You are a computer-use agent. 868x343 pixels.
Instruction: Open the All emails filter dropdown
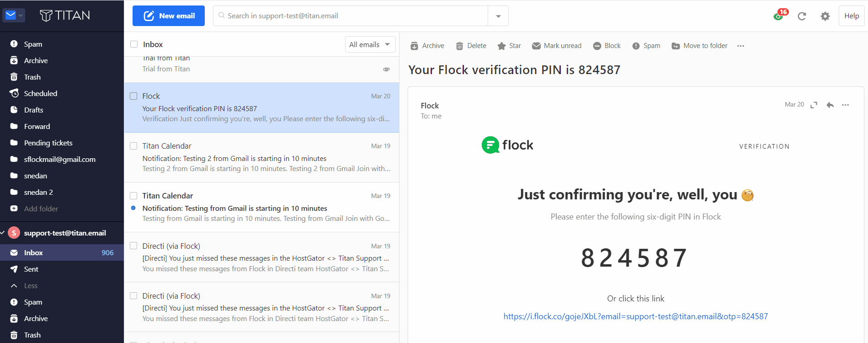pyautogui.click(x=370, y=44)
